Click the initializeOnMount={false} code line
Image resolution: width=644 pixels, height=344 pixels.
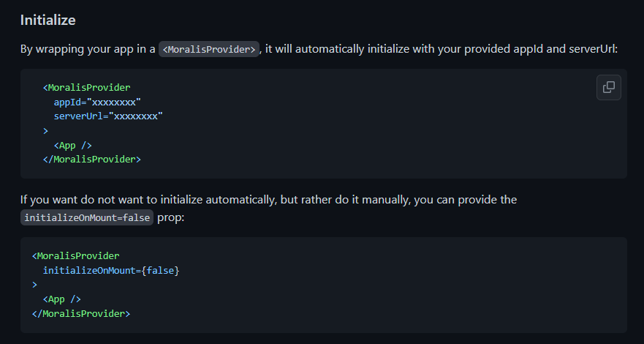click(111, 270)
